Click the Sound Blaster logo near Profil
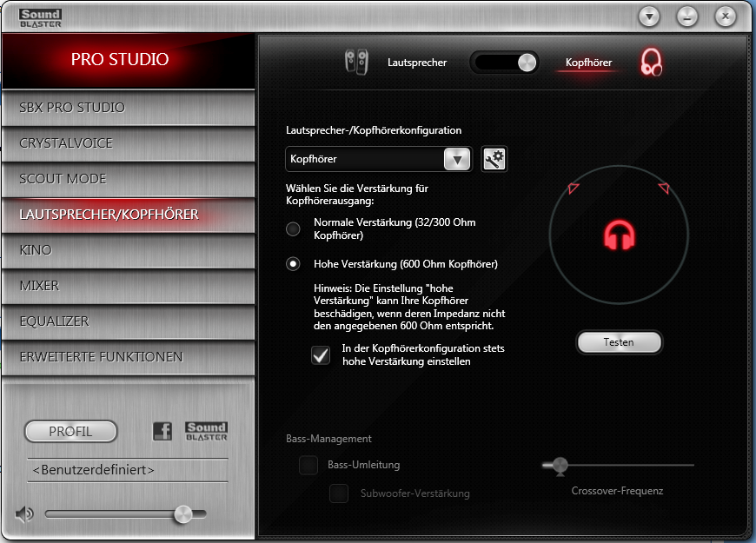Image resolution: width=756 pixels, height=543 pixels. 206,431
